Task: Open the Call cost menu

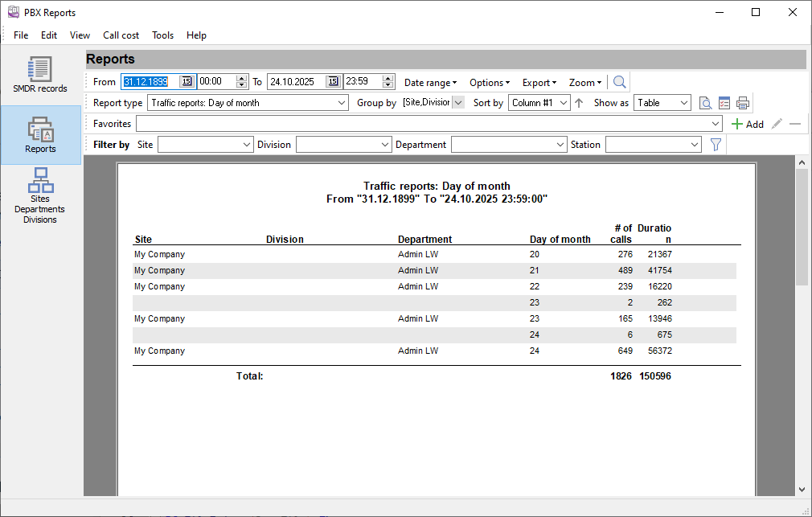Action: tap(121, 35)
